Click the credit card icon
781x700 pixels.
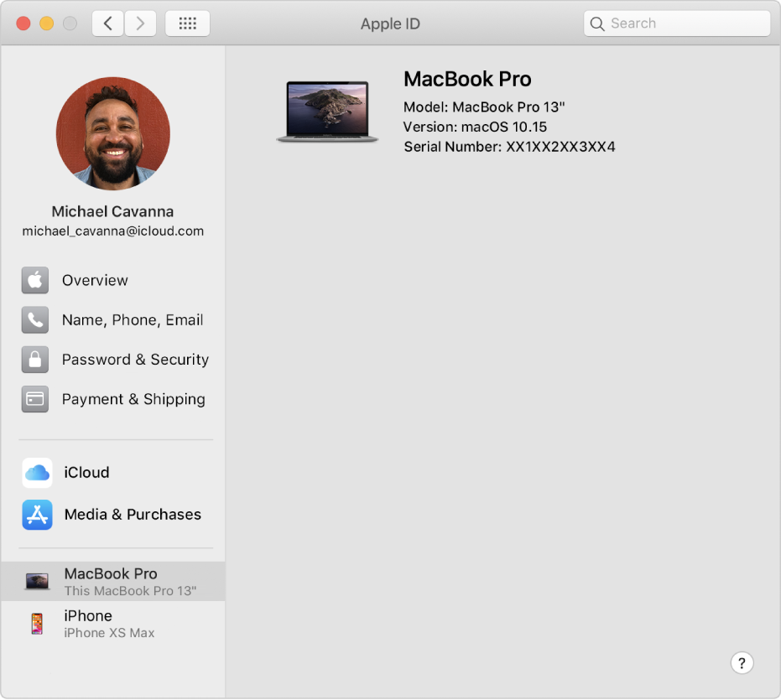coord(35,399)
